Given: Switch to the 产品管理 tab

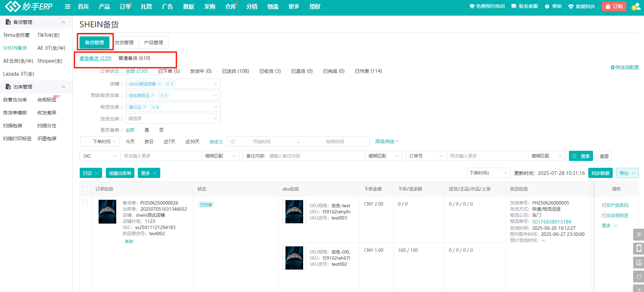Looking at the screenshot, I should click(154, 43).
